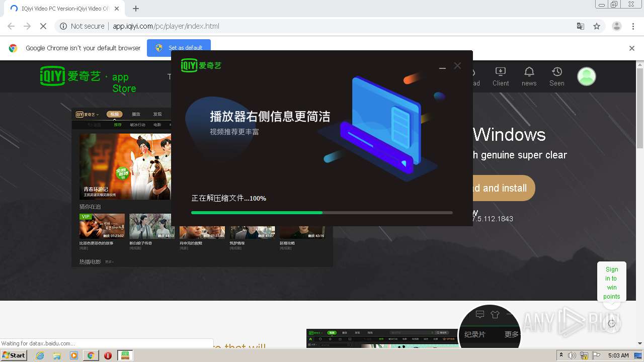This screenshot has width=644, height=362.
Task: Minimize the iQIYI installer window
Action: click(442, 66)
